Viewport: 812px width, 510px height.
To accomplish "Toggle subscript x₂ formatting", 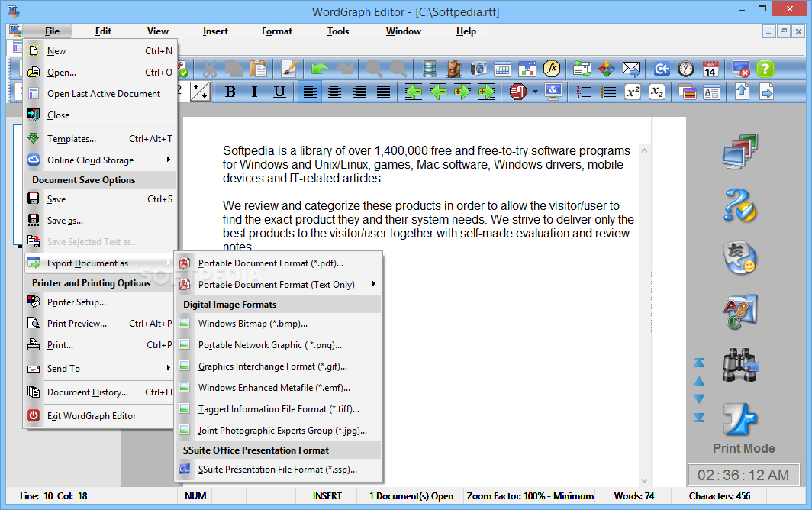I will tap(656, 92).
